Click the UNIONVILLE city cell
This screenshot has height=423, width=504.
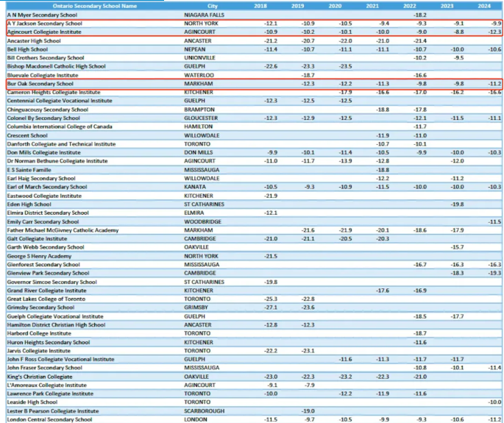[x=200, y=58]
